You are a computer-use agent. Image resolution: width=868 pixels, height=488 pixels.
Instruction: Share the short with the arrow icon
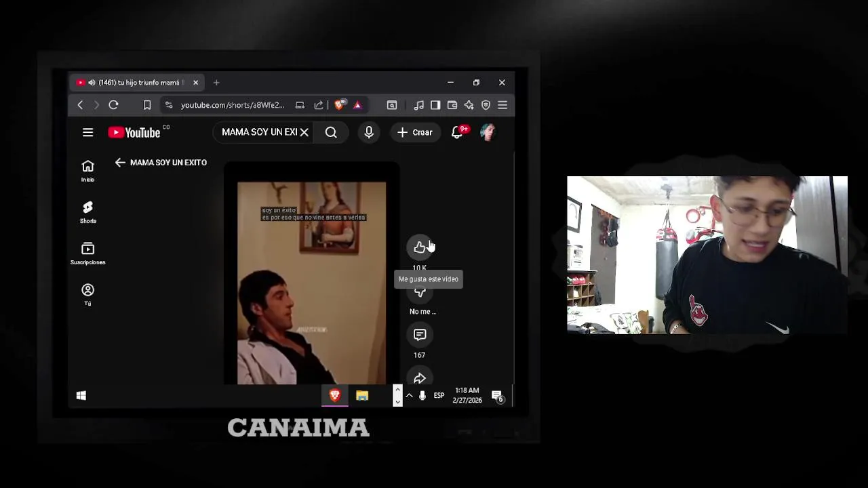420,378
